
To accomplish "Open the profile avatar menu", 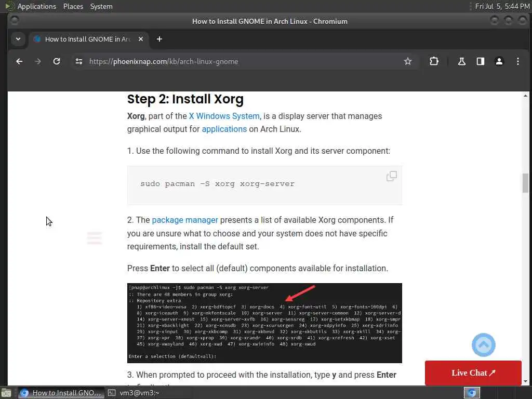I will point(499,61).
